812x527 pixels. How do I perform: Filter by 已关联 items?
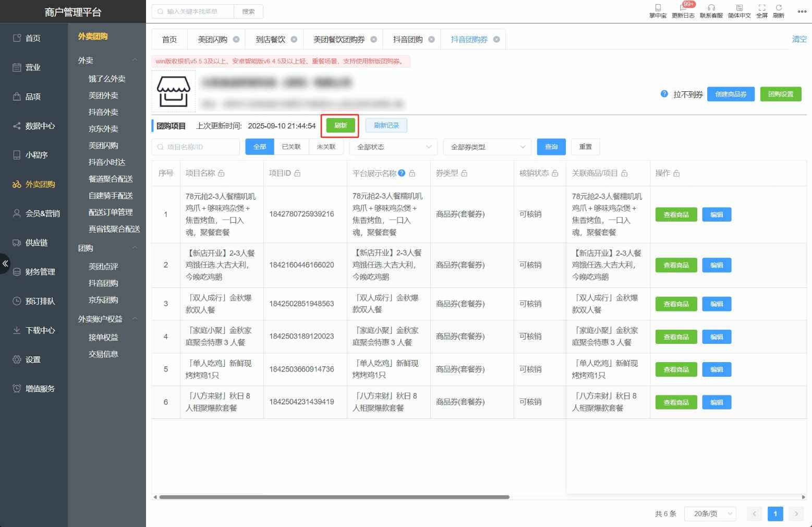pyautogui.click(x=292, y=147)
